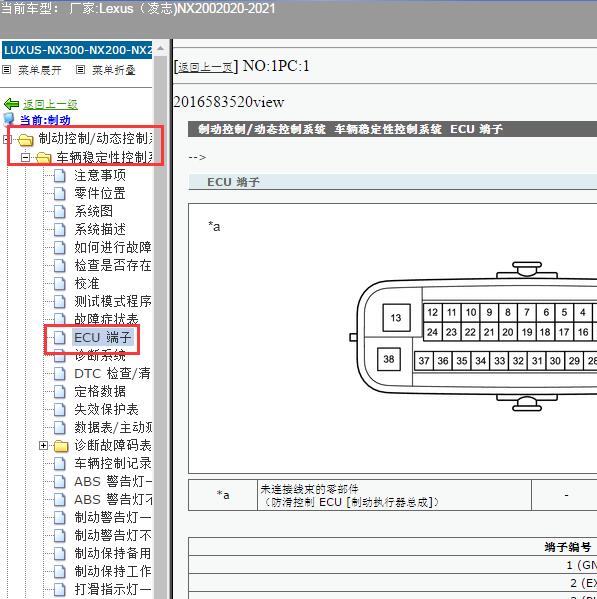Click the 端子编号 table header

point(568,547)
